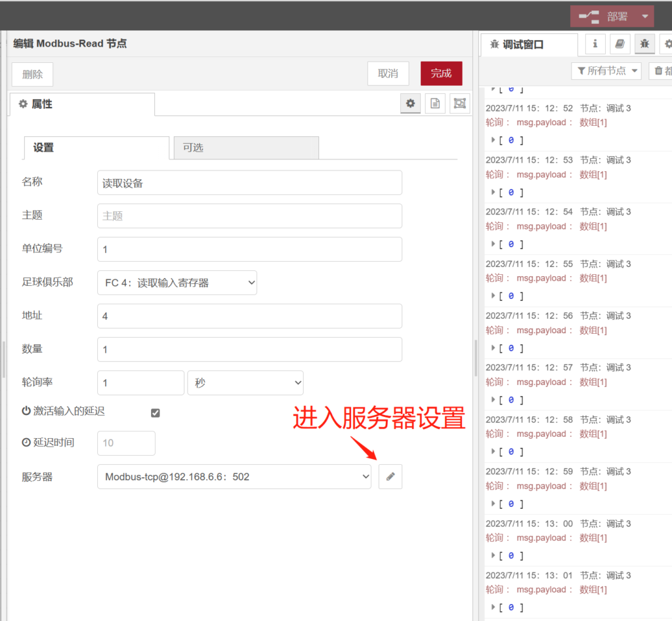Viewport: 672px width, 621px height.
Task: Click the 名称 field with 读取设备
Action: pos(249,183)
